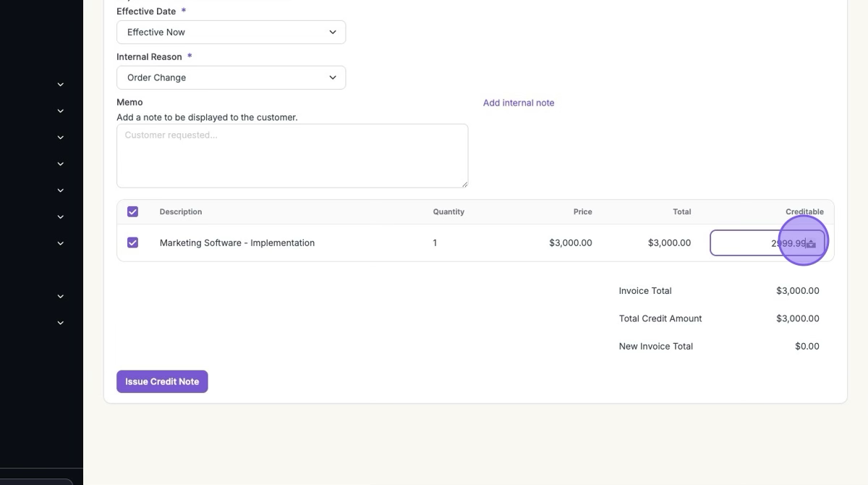Open the Internal Reason dropdown
868x485 pixels.
coord(231,77)
